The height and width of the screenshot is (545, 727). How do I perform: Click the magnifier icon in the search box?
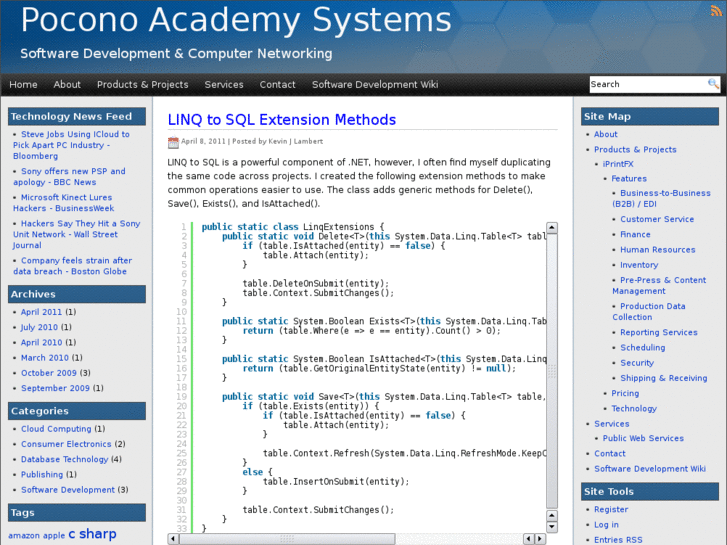click(x=713, y=85)
